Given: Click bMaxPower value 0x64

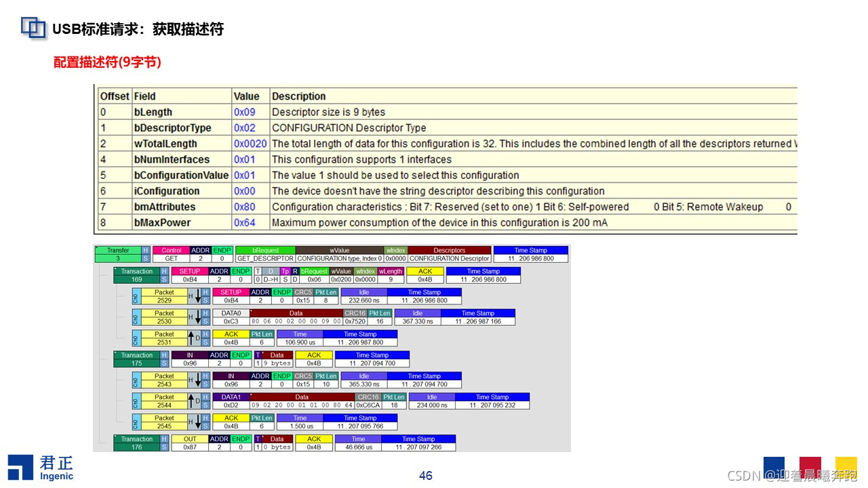Looking at the screenshot, I should pos(245,222).
